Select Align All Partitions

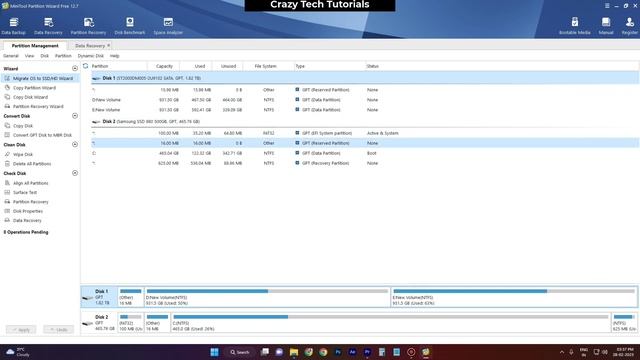coord(30,183)
